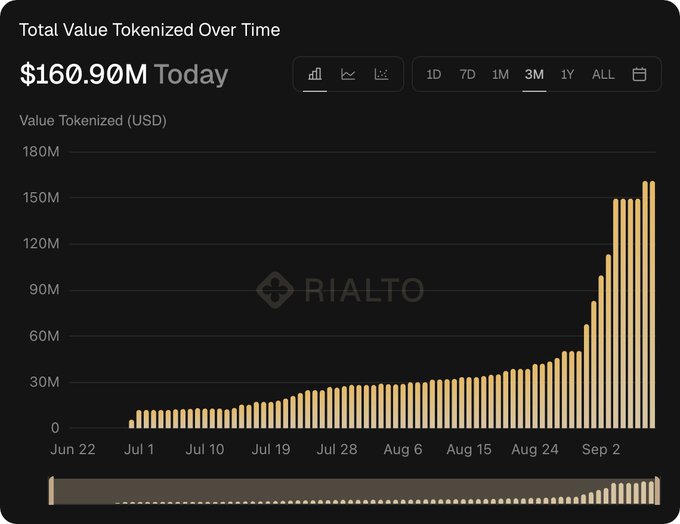The height and width of the screenshot is (524, 680).
Task: Click the 'Jun 22' axis label
Action: (73, 449)
